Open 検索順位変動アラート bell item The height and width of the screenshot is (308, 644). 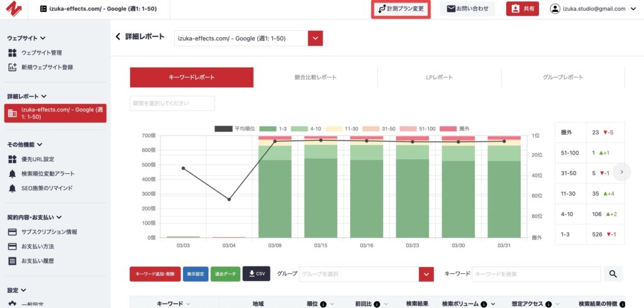(x=47, y=174)
